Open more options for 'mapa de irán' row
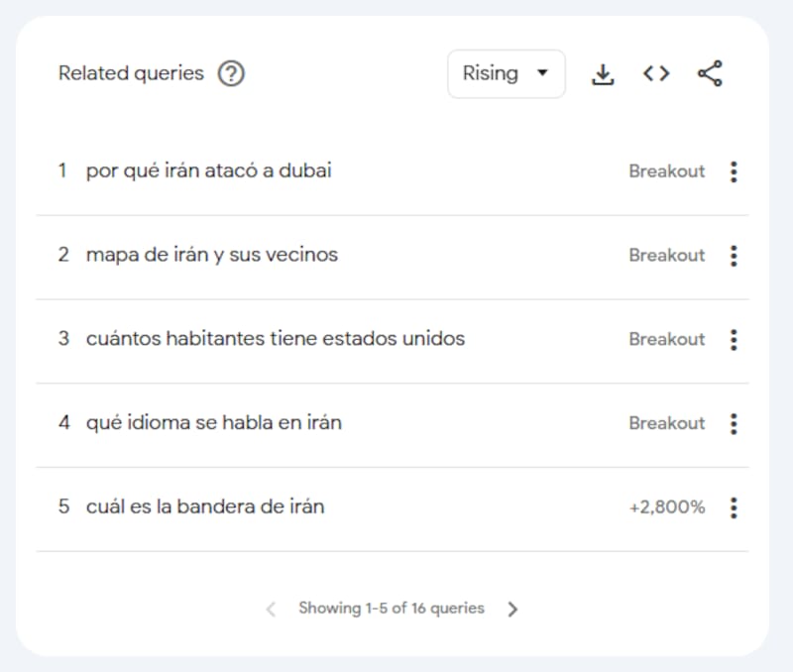The width and height of the screenshot is (793, 672). [x=734, y=256]
